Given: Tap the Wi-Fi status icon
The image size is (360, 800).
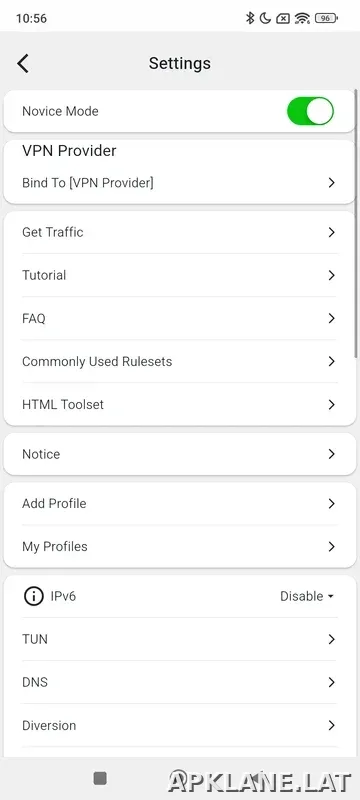Looking at the screenshot, I should (302, 18).
